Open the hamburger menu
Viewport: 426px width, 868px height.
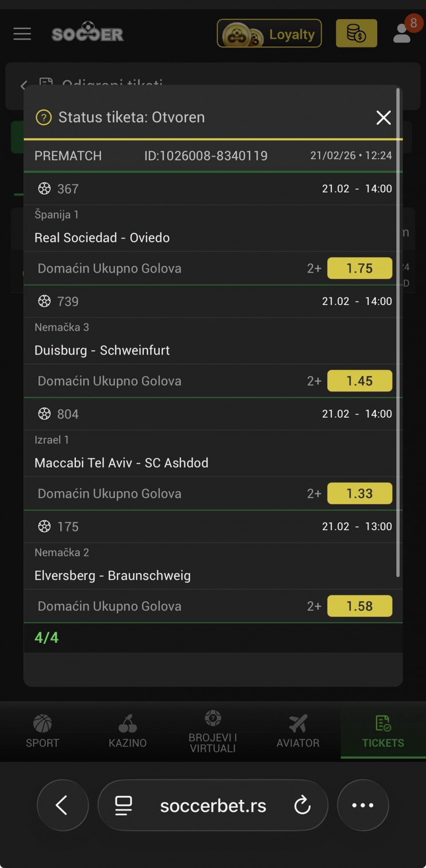click(x=22, y=34)
